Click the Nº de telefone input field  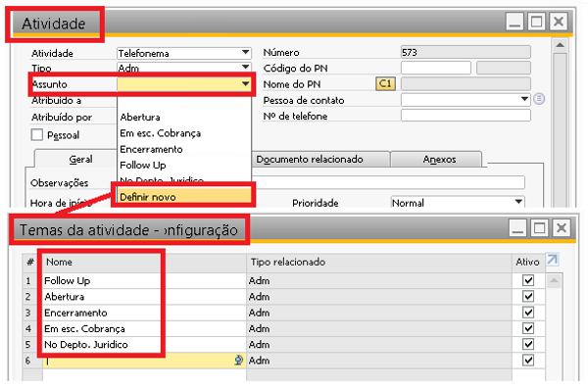pos(465,116)
